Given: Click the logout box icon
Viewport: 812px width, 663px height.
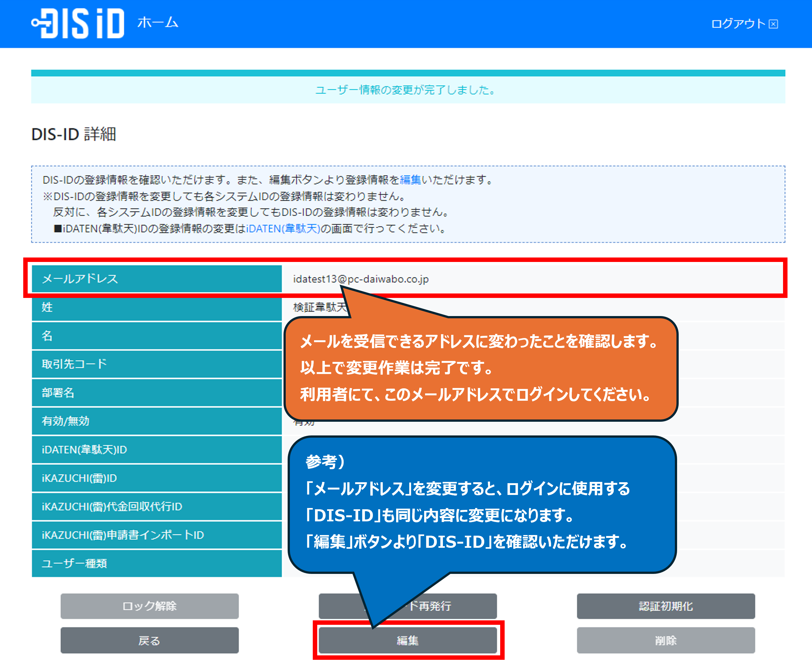Looking at the screenshot, I should (773, 24).
